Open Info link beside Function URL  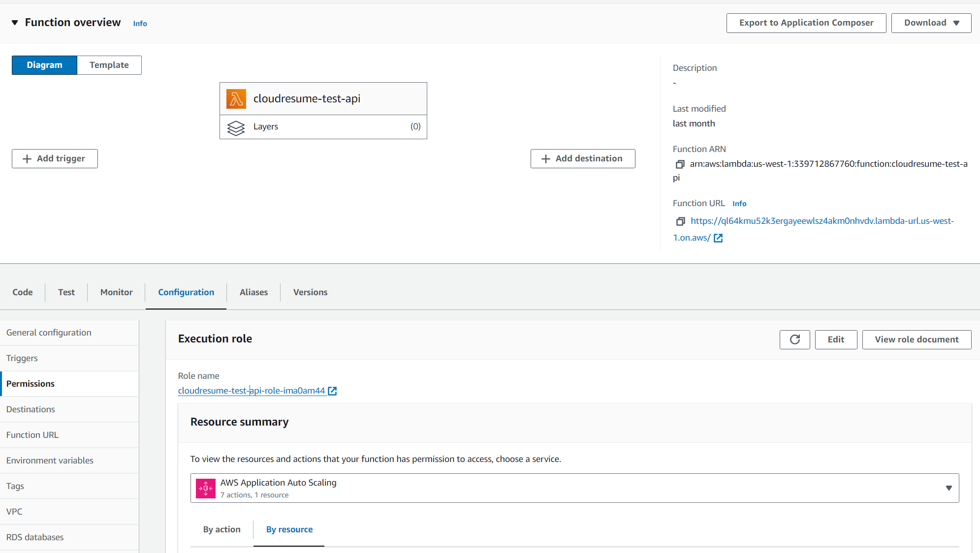pyautogui.click(x=739, y=204)
